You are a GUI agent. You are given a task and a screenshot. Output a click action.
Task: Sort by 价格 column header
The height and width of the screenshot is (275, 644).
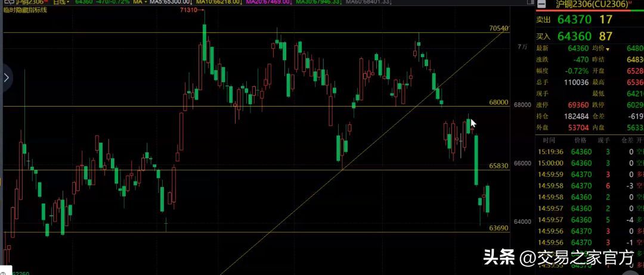580,140
